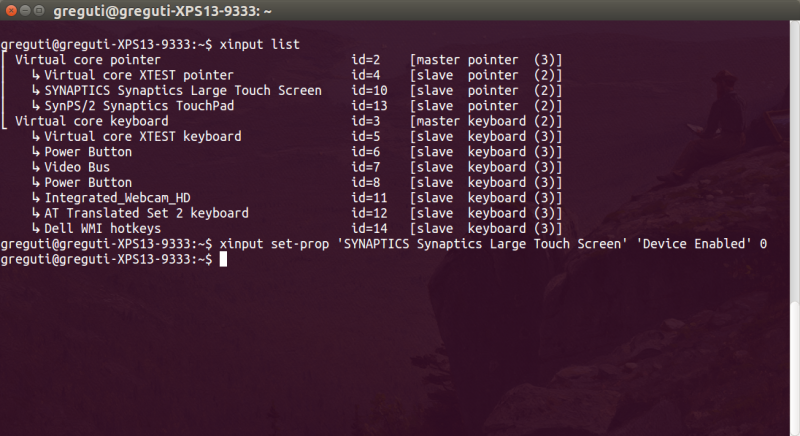The height and width of the screenshot is (436, 800).
Task: Click the 'id=11' value
Action: pos(369,197)
